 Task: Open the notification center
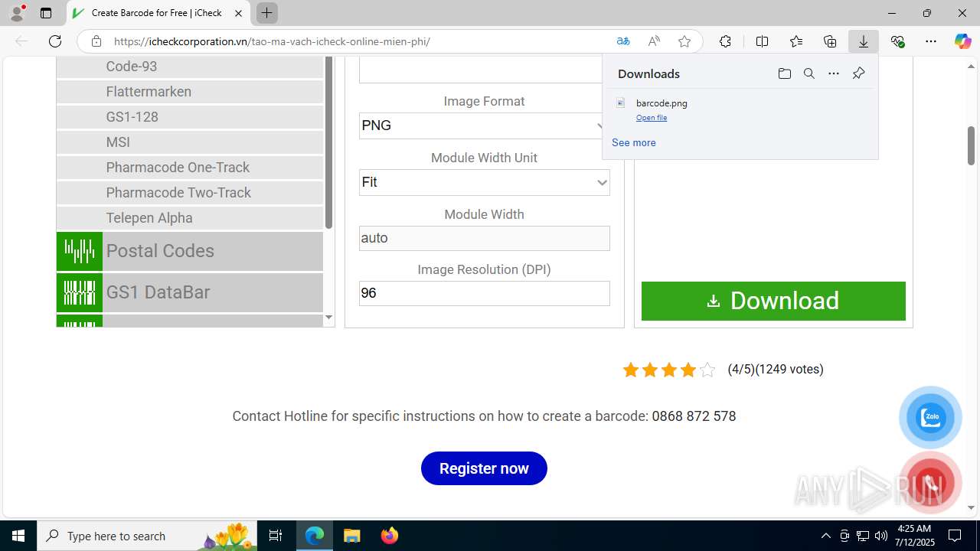click(955, 536)
